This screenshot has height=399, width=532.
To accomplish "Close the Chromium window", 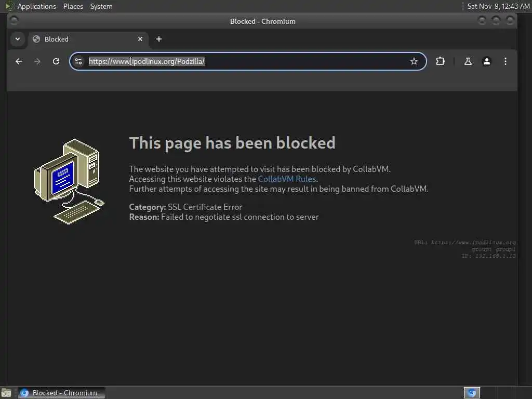I will click(510, 21).
